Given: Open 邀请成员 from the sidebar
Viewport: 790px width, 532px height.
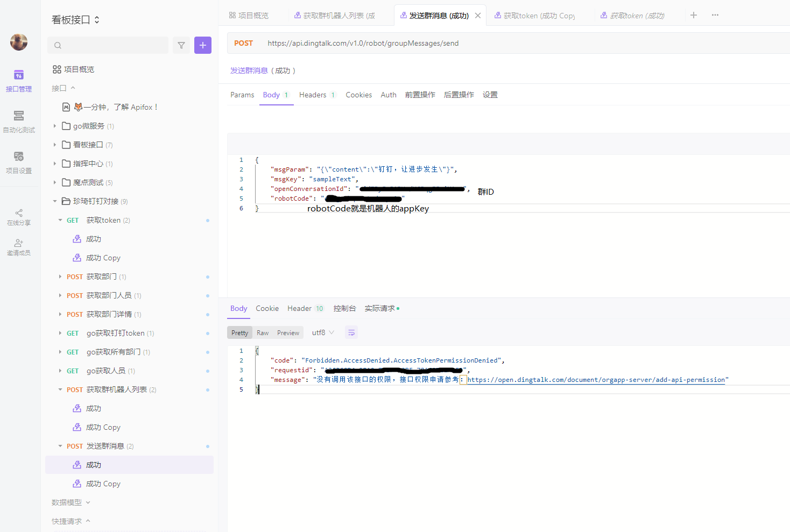Looking at the screenshot, I should coord(19,247).
